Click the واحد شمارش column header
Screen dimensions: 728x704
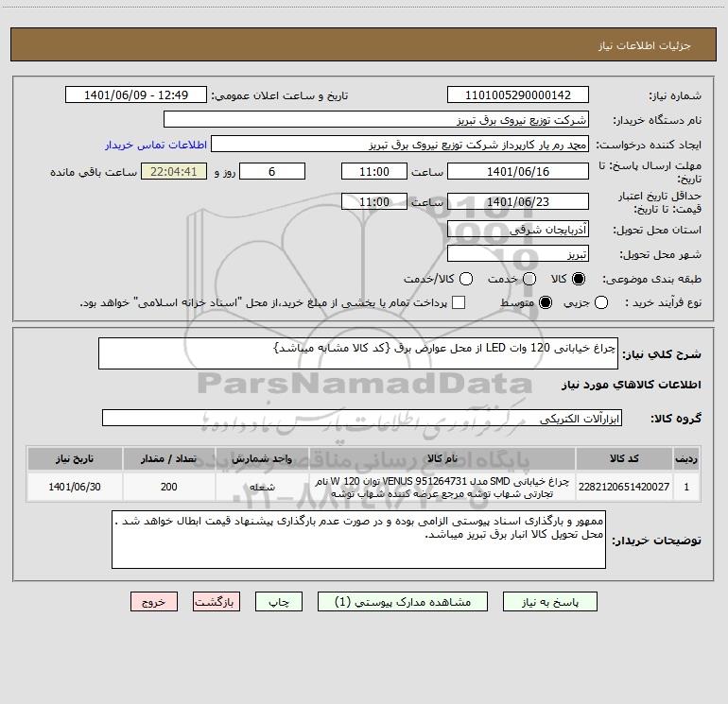tap(262, 458)
